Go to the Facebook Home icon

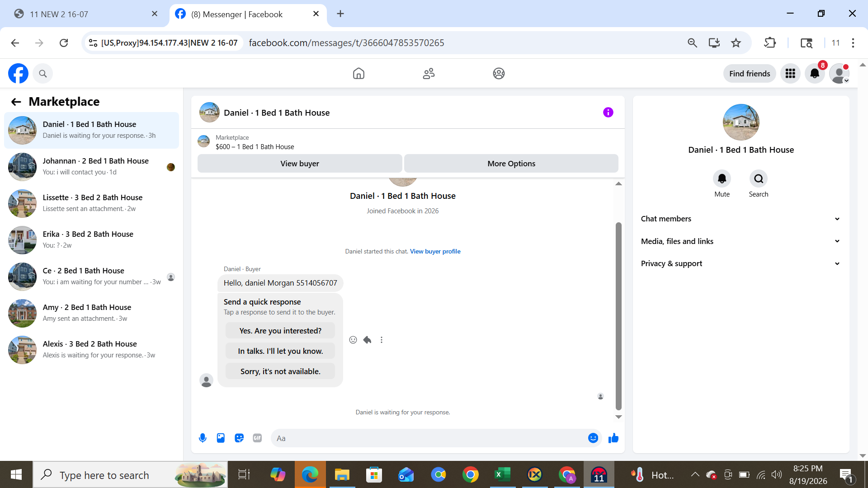pos(359,73)
